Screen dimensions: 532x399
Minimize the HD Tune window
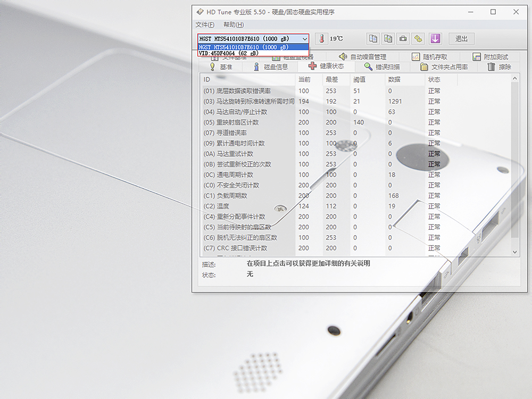point(471,12)
